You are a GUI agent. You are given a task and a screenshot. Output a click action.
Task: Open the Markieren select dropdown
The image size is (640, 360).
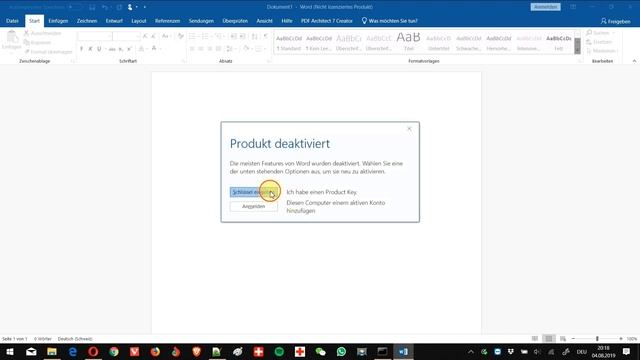click(x=601, y=51)
